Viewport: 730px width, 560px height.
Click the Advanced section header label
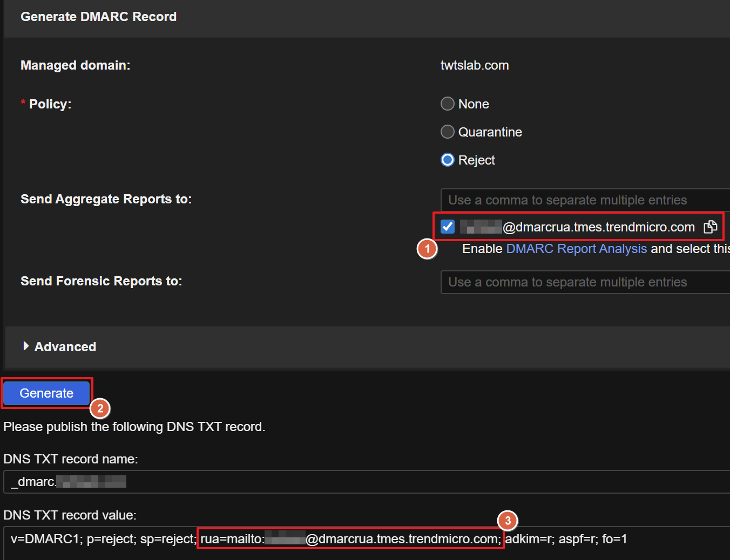pyautogui.click(x=65, y=347)
